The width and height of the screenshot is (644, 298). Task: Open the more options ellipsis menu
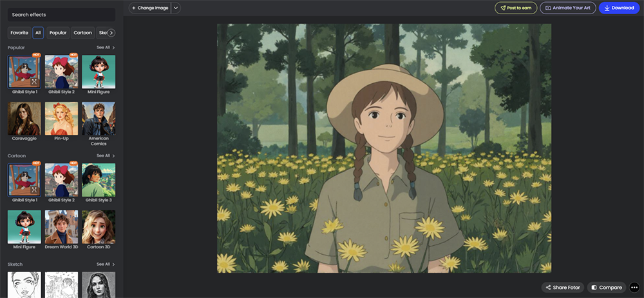(634, 287)
